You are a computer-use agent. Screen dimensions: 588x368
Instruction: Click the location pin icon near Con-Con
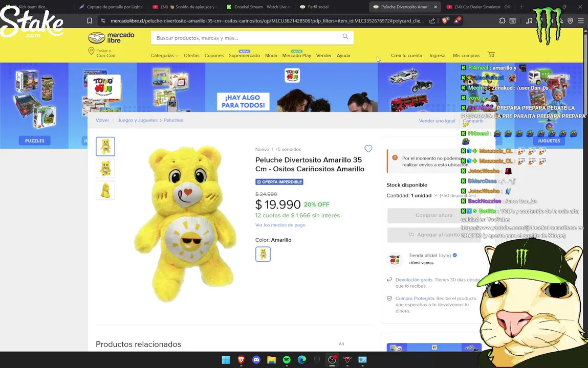[x=91, y=51]
